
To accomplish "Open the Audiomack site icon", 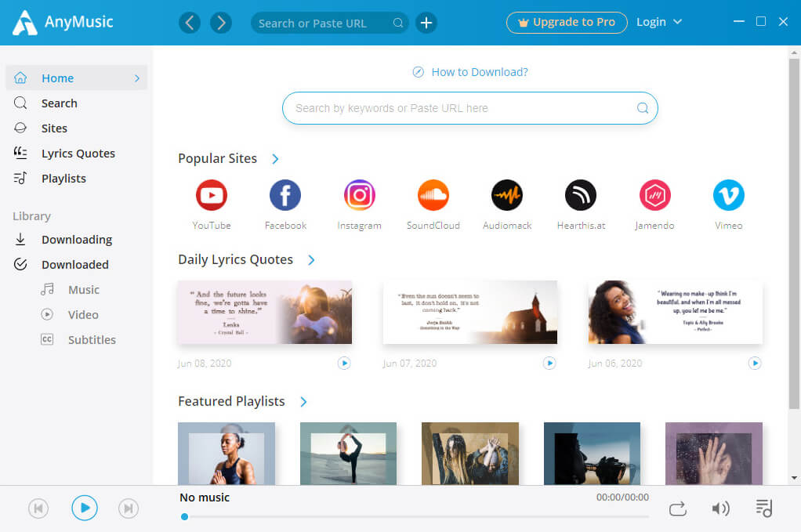I will (x=507, y=195).
